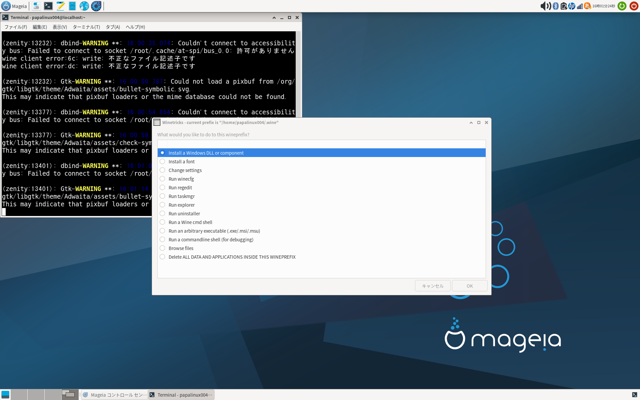640x400 pixels.
Task: Open network signal tray icon
Action: pyautogui.click(x=582, y=6)
